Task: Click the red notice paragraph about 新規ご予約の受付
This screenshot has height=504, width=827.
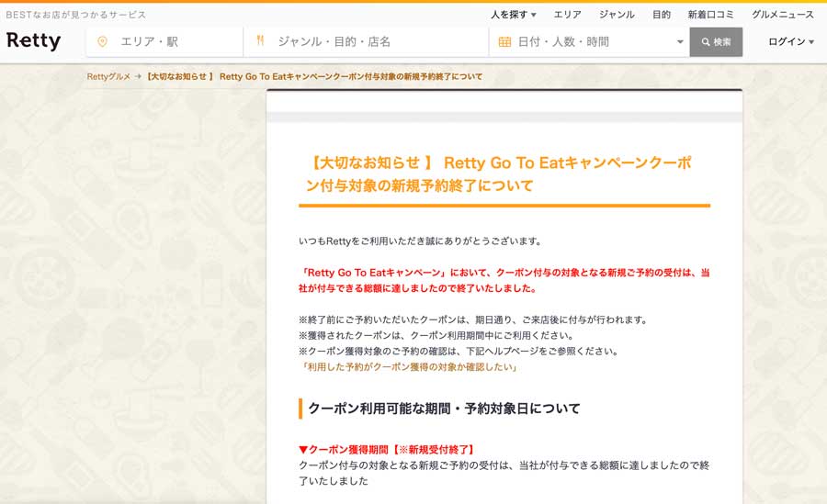Action: 504,281
